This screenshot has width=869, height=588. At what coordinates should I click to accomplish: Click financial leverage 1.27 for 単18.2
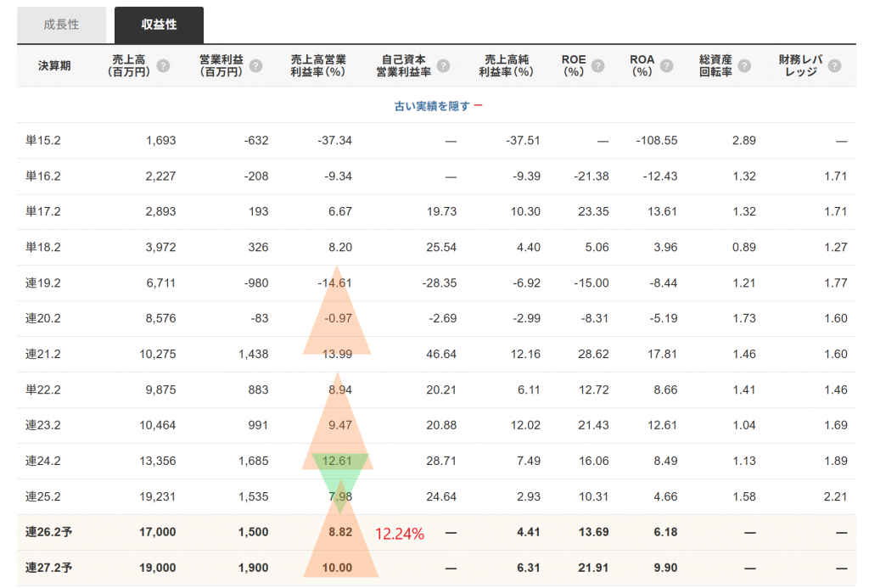[x=836, y=247]
